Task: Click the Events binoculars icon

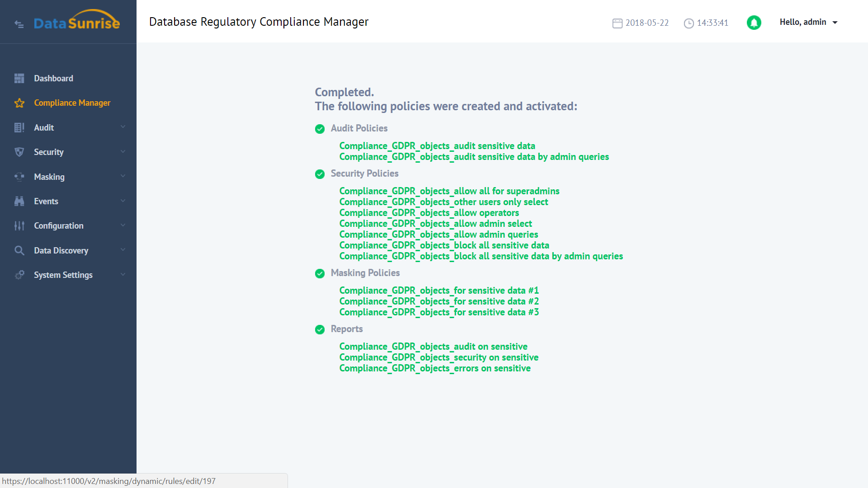Action: coord(19,202)
